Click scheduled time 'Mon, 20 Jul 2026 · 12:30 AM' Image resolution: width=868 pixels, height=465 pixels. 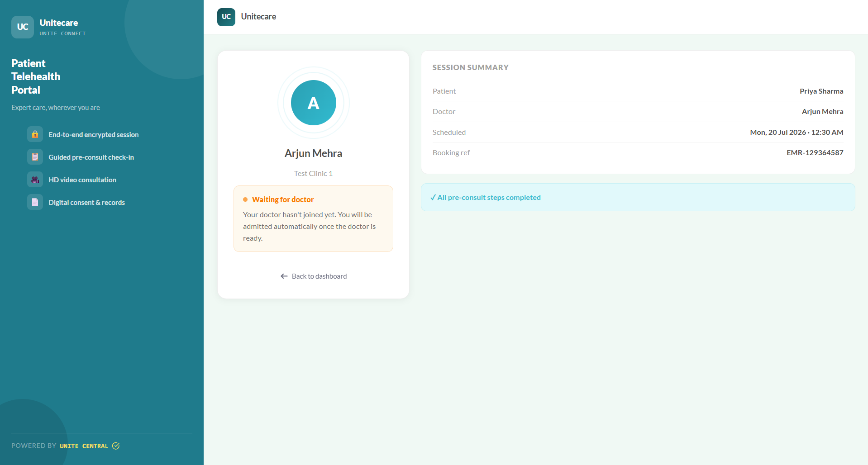coord(796,132)
